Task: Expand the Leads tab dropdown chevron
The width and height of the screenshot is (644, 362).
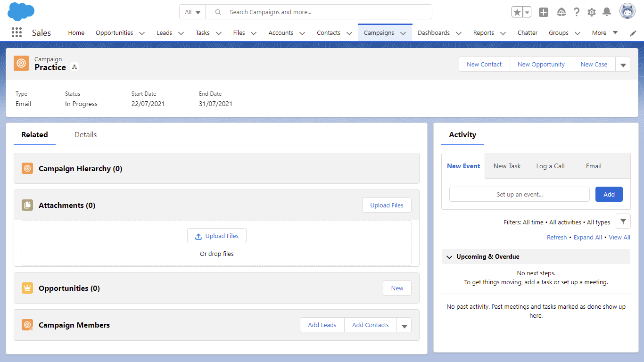Action: 181,33
